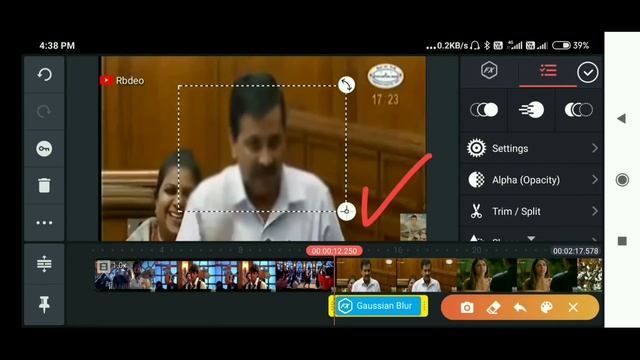Screen dimensions: 640x360
Task: Select the eraser tool in orange toolbar
Action: (x=493, y=308)
